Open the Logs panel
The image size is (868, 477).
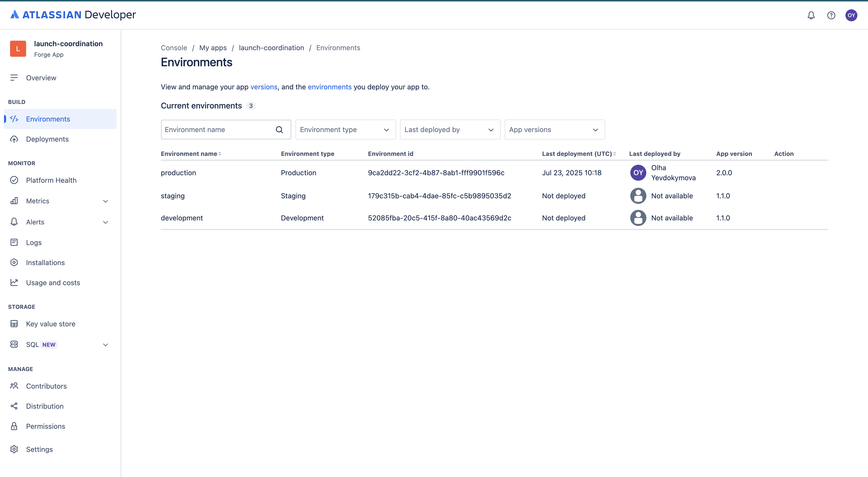34,242
